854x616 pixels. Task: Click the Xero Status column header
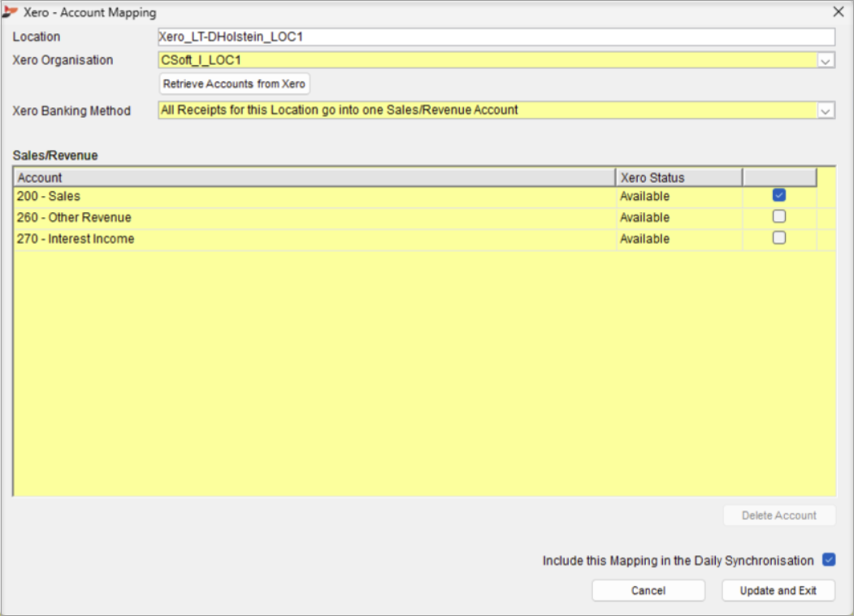[679, 177]
